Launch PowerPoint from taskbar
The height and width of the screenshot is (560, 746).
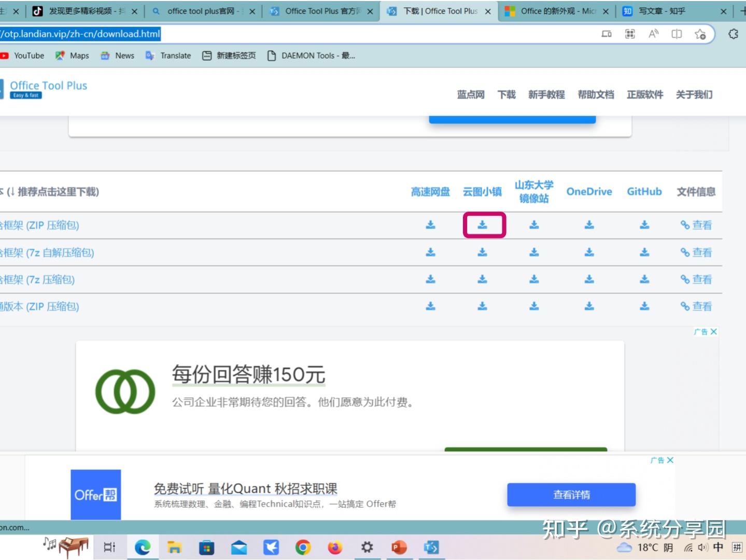click(399, 547)
